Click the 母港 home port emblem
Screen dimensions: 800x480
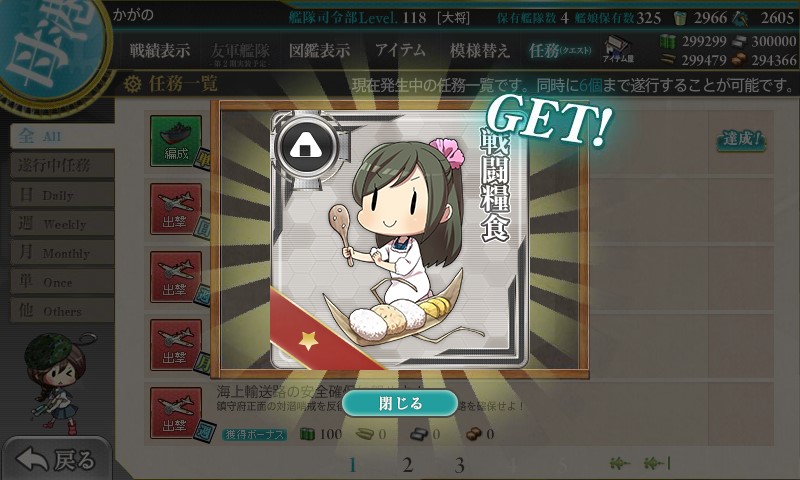[x=51, y=48]
